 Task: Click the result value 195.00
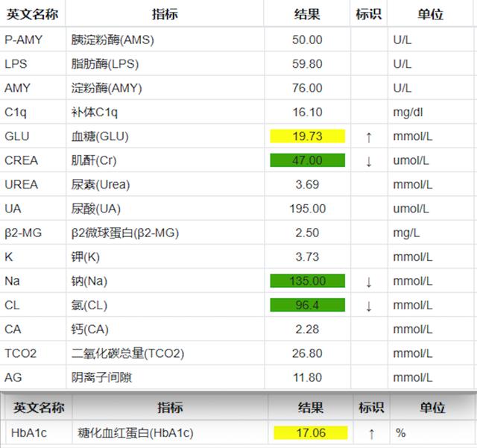(308, 209)
